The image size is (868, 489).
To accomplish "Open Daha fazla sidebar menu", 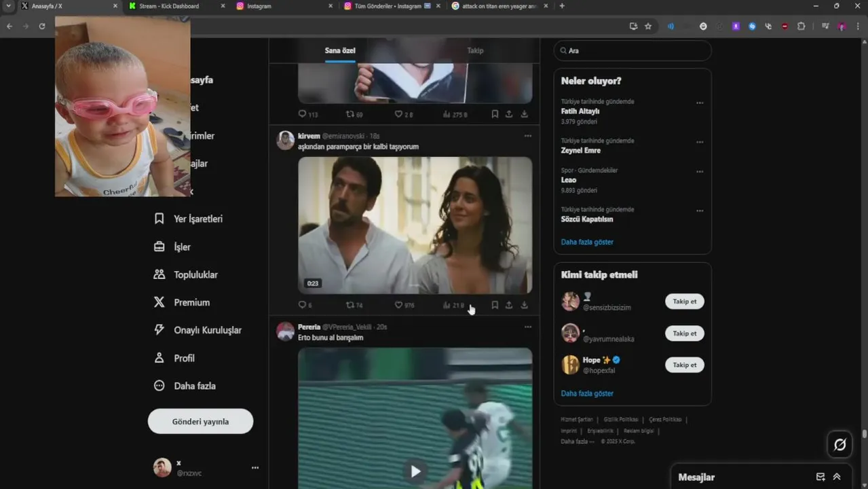I will point(185,386).
